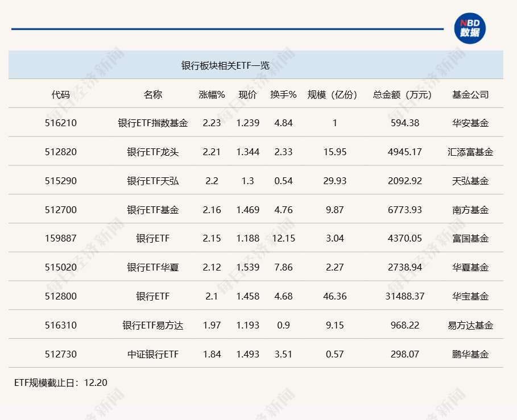Screen dimensions: 517x420
Task: Click scale value 46.36
Action: (334, 296)
